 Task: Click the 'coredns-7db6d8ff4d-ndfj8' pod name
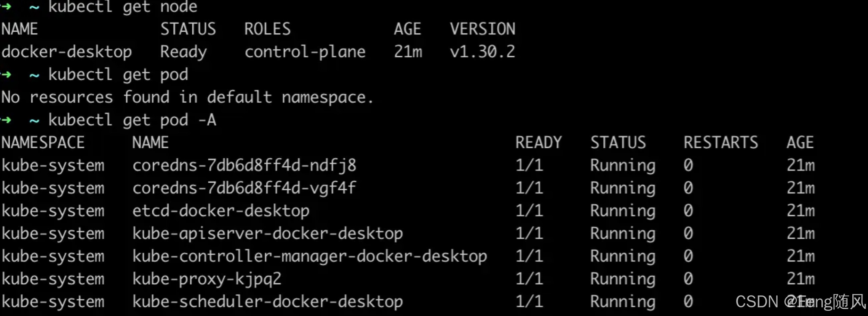(244, 166)
